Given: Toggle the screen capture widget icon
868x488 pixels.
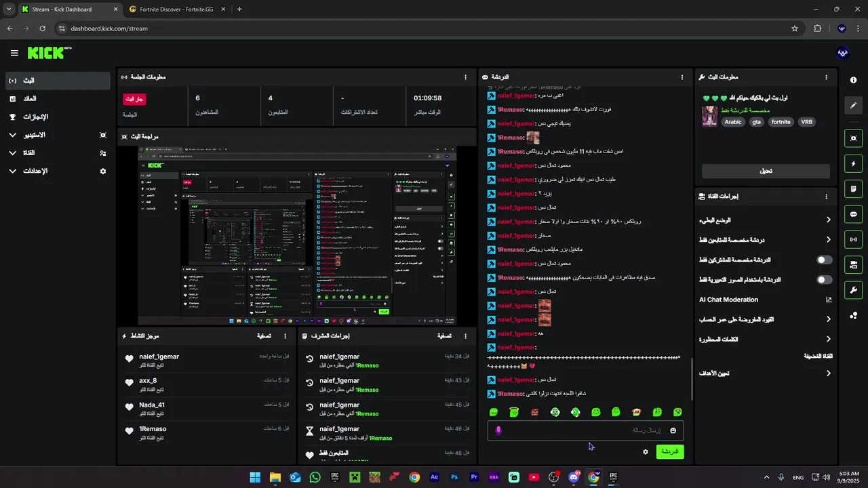Looking at the screenshot, I should click(853, 138).
